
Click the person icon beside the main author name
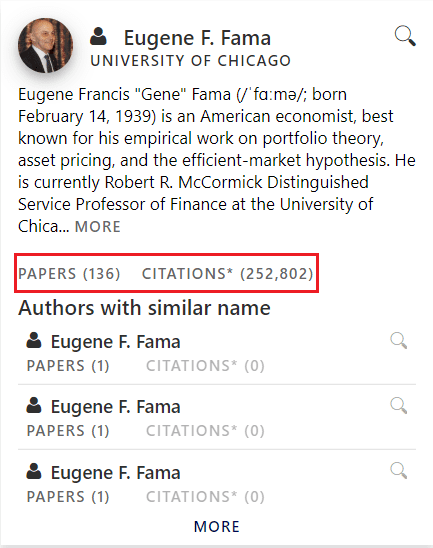click(98, 36)
